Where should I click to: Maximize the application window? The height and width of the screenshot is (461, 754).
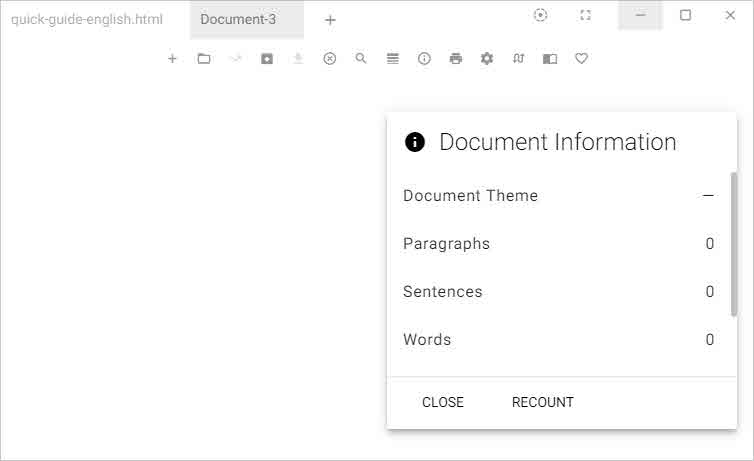[x=685, y=15]
